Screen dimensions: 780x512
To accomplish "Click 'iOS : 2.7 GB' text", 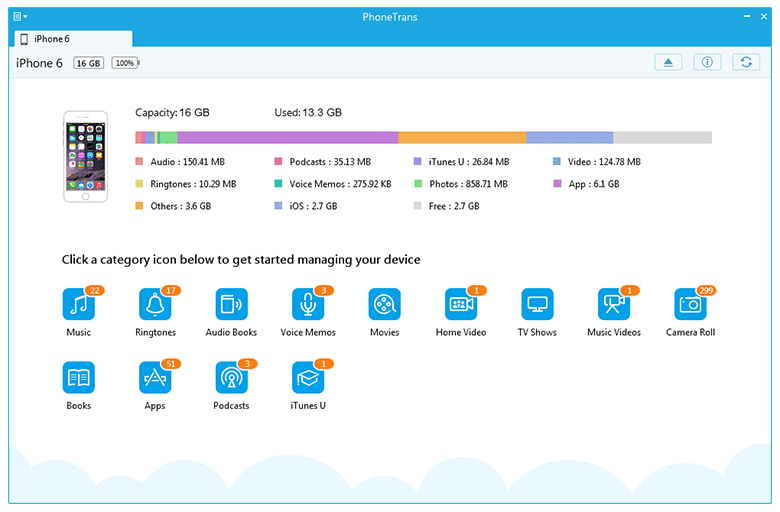I will click(x=313, y=206).
